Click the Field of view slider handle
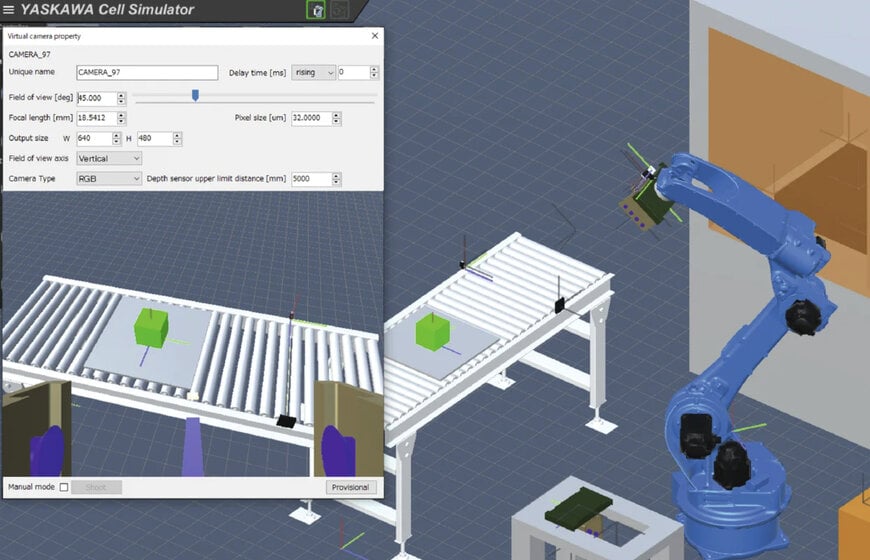This screenshot has height=560, width=870. click(x=195, y=95)
